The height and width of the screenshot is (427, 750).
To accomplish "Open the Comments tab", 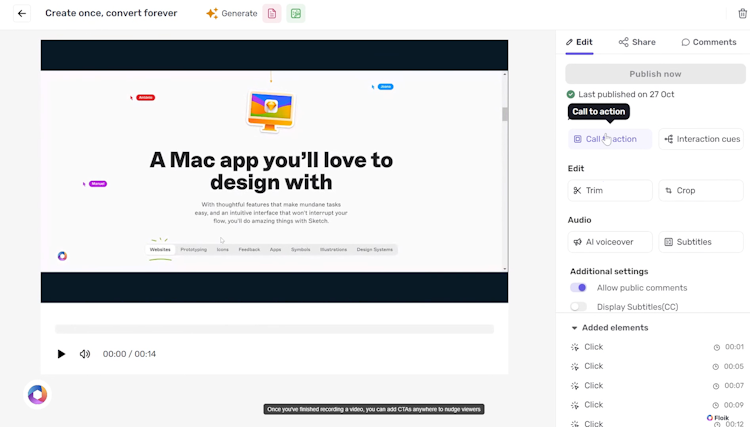I will coord(708,42).
